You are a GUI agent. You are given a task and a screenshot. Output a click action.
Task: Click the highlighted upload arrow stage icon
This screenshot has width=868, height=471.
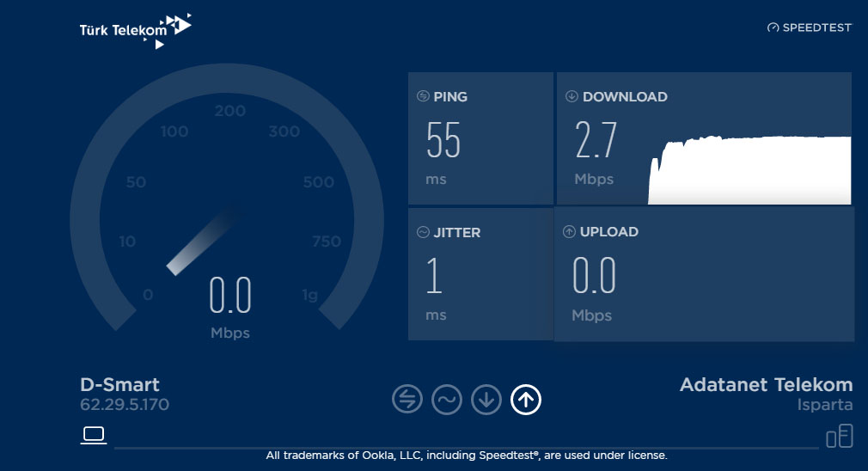525,399
